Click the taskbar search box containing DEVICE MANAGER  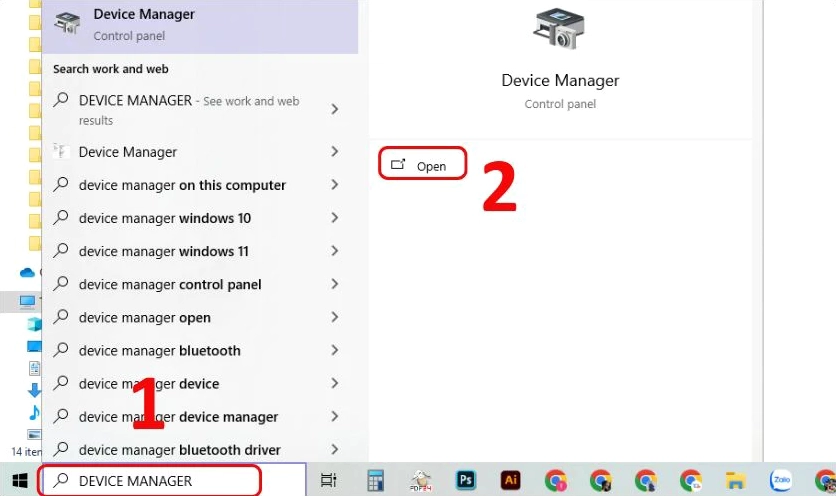click(x=172, y=481)
